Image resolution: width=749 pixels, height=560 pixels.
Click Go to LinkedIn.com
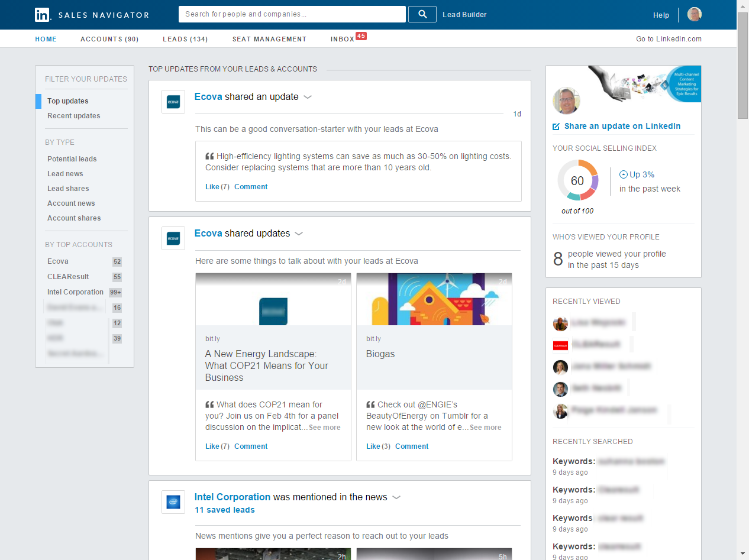[669, 39]
